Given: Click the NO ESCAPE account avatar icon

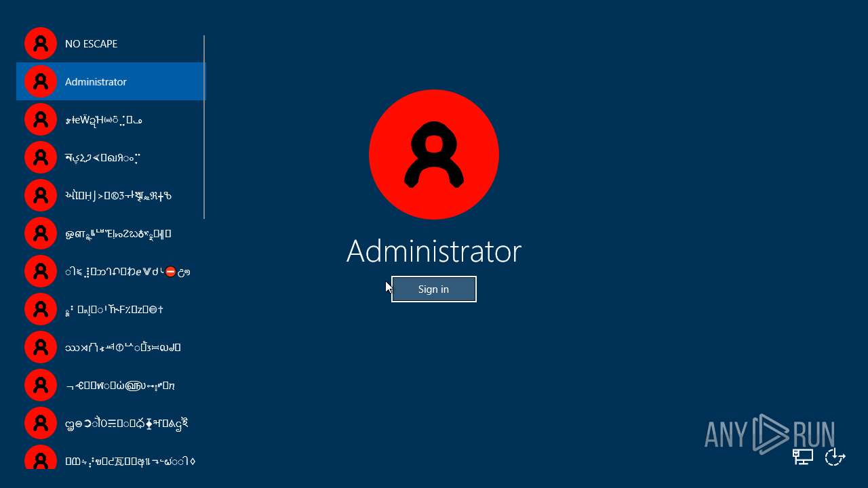Looking at the screenshot, I should pos(41,43).
